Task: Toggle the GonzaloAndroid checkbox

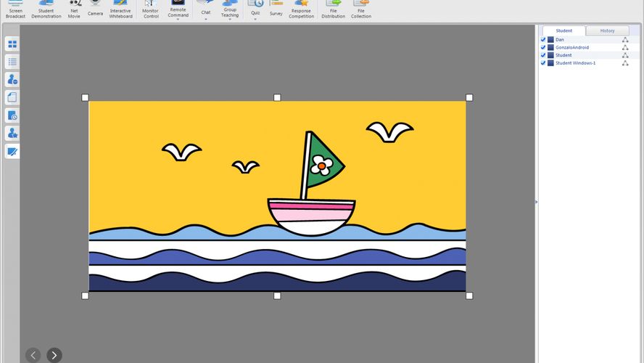Action: pos(543,47)
